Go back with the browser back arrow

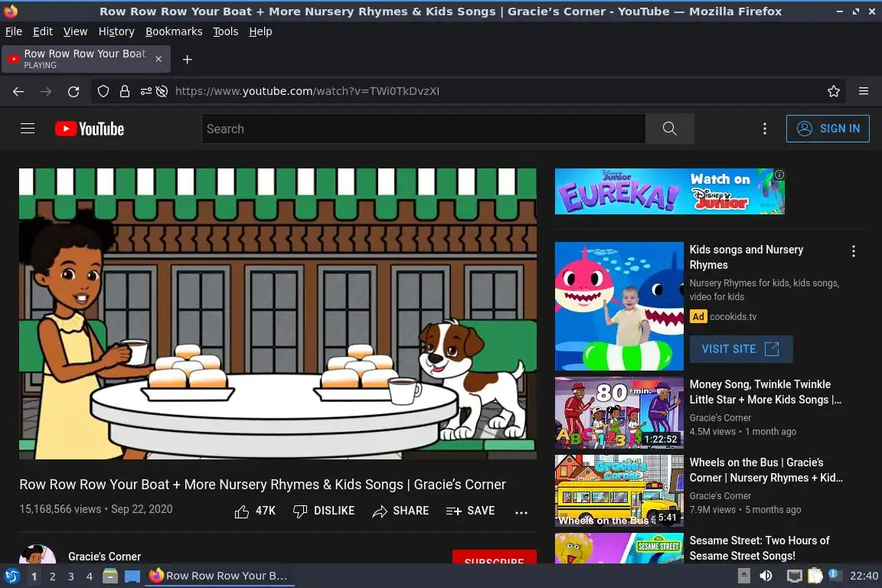[x=18, y=91]
